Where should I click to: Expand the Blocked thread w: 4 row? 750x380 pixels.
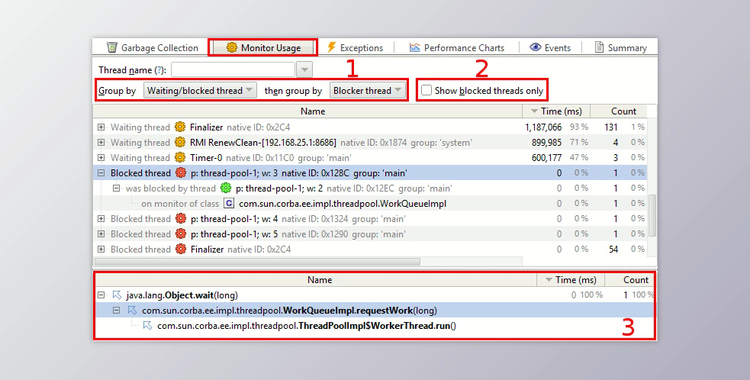click(101, 219)
